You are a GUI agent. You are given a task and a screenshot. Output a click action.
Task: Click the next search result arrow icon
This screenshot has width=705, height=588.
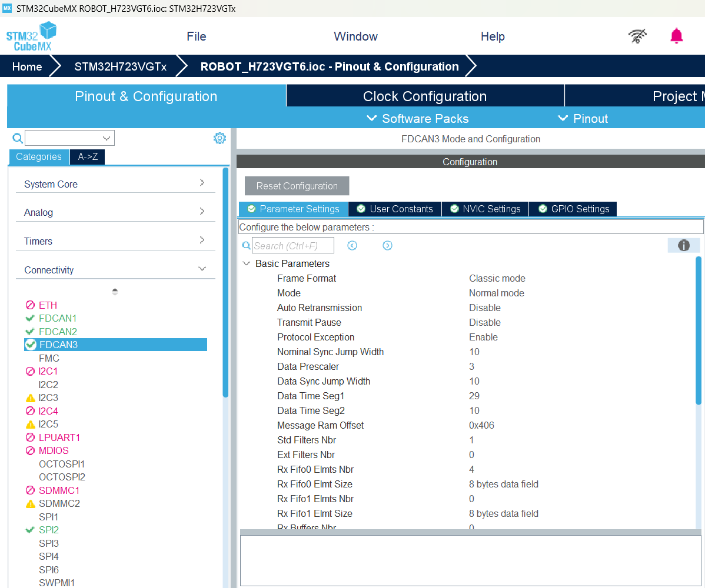(387, 245)
